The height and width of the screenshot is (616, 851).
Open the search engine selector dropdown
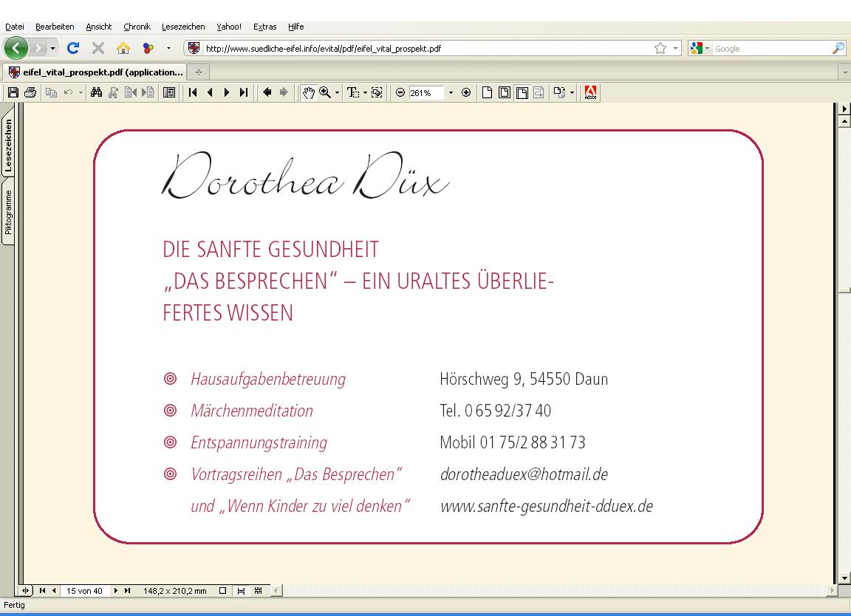point(700,49)
